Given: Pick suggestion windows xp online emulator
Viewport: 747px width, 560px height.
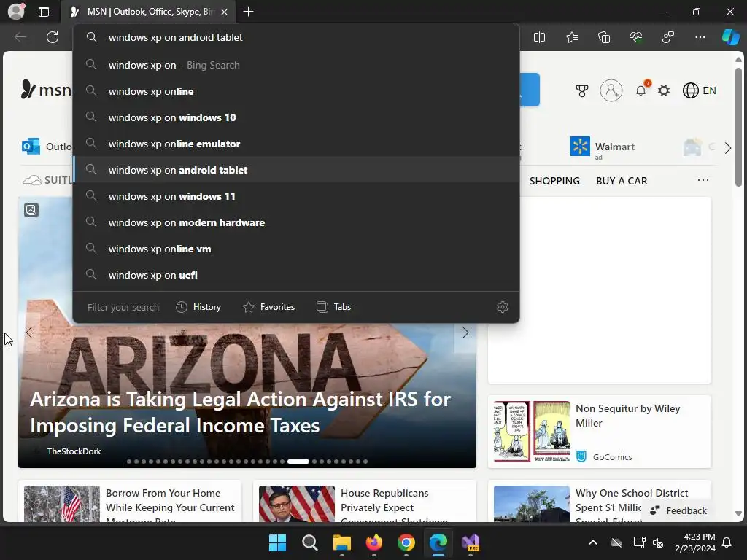Looking at the screenshot, I should (x=296, y=144).
